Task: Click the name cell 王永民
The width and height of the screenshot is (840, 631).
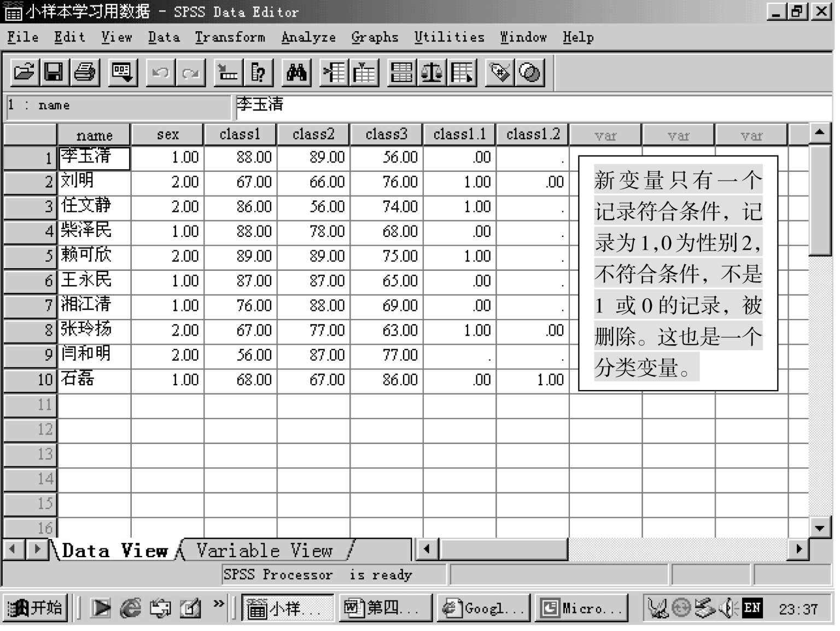Action: pos(94,281)
